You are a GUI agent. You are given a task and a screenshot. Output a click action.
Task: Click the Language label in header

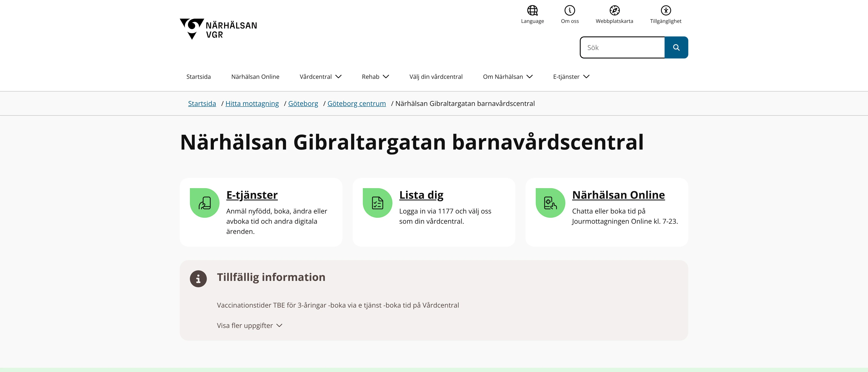pyautogui.click(x=532, y=21)
